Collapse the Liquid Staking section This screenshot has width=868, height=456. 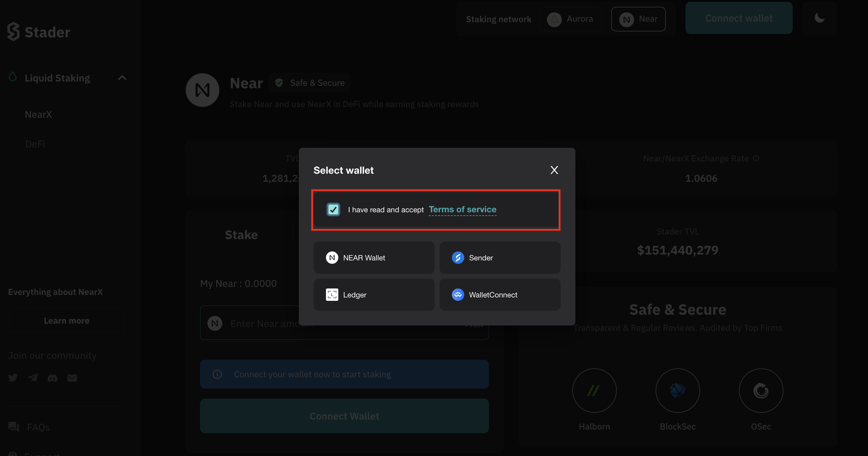pyautogui.click(x=122, y=78)
